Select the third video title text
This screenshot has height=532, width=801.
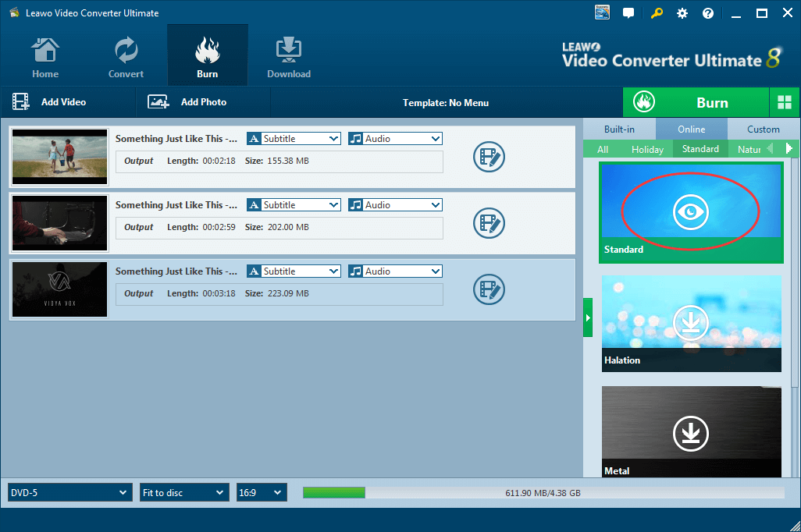176,271
